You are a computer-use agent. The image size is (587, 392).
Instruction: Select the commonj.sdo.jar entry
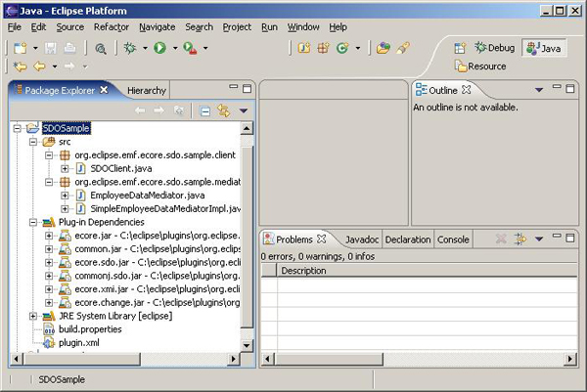coord(158,276)
